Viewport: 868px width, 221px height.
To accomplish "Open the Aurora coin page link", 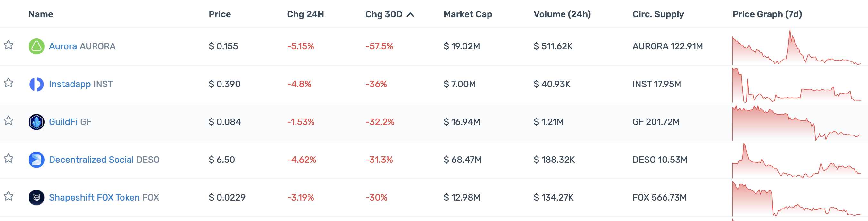I will (63, 46).
